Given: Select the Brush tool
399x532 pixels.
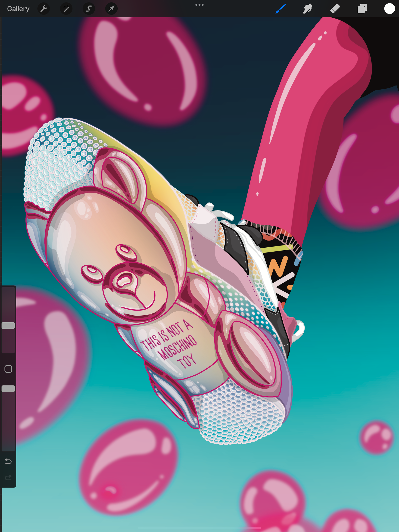Looking at the screenshot, I should coord(280,9).
